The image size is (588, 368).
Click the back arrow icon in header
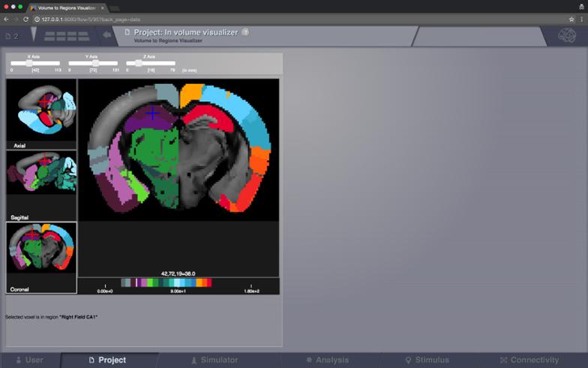coord(107,35)
